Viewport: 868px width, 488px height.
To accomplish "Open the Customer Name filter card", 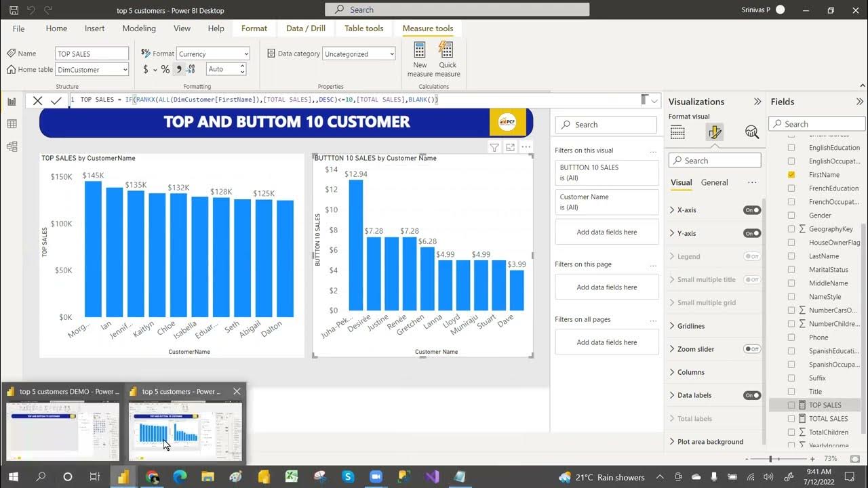I will (607, 202).
